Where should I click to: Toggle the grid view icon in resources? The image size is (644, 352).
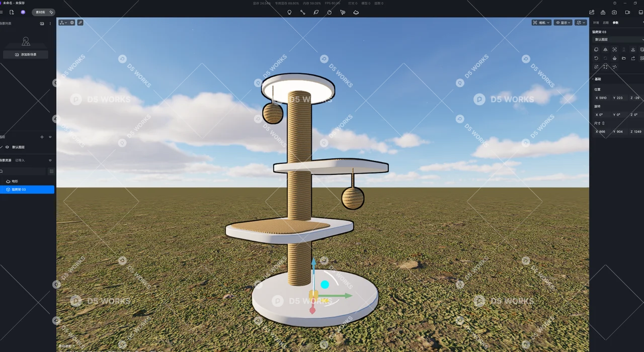tap(51, 171)
